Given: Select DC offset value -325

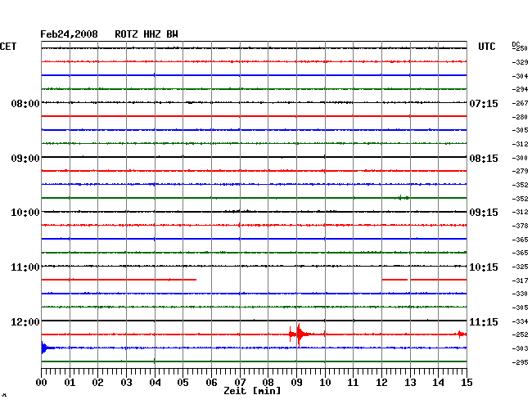Looking at the screenshot, I should point(520,267).
